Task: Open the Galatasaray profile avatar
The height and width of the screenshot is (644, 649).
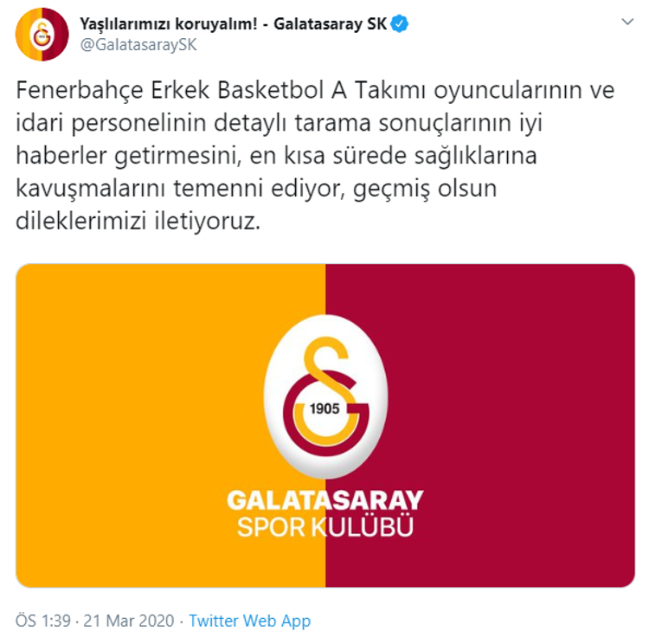Action: coord(42,35)
